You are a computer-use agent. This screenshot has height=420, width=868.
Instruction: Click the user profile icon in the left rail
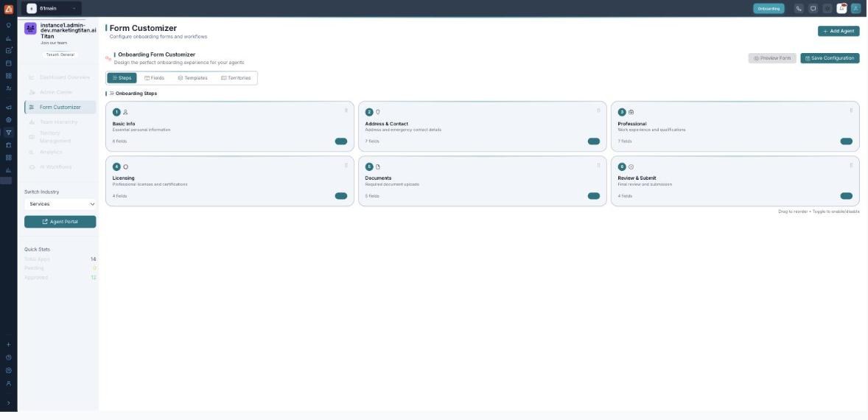pyautogui.click(x=8, y=383)
